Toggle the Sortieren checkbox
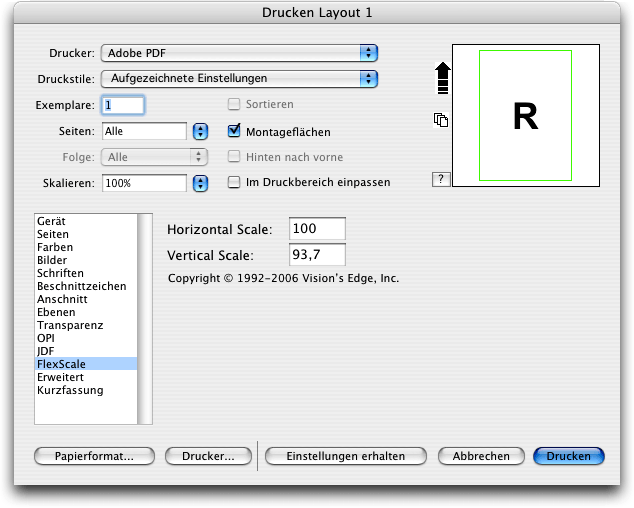Image resolution: width=634 pixels, height=508 pixels. coord(234,104)
